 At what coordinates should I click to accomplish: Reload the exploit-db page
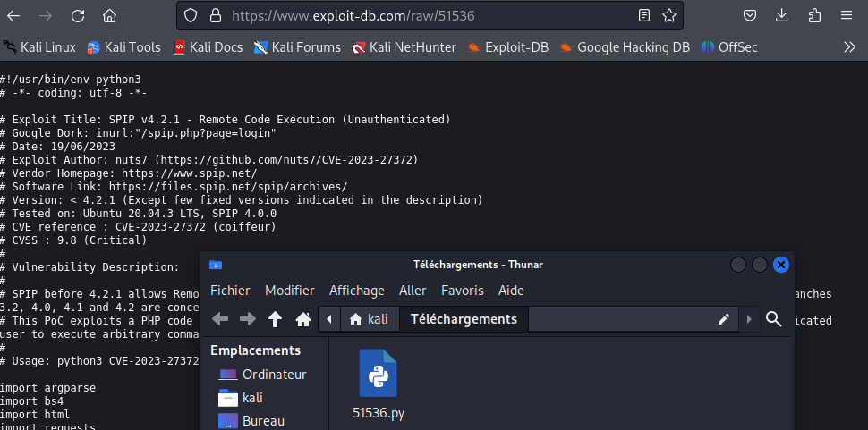click(78, 15)
